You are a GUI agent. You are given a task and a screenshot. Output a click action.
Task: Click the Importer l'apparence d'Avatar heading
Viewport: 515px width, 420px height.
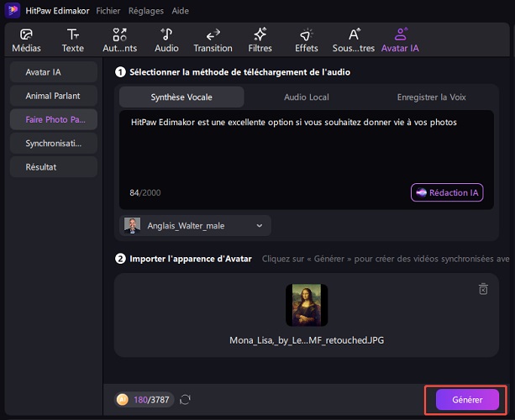pos(191,259)
